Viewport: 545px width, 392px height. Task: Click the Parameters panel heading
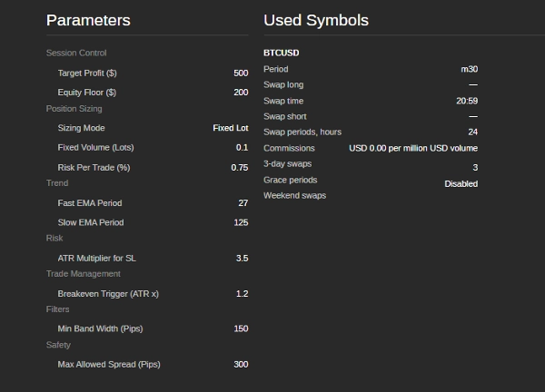coord(88,20)
